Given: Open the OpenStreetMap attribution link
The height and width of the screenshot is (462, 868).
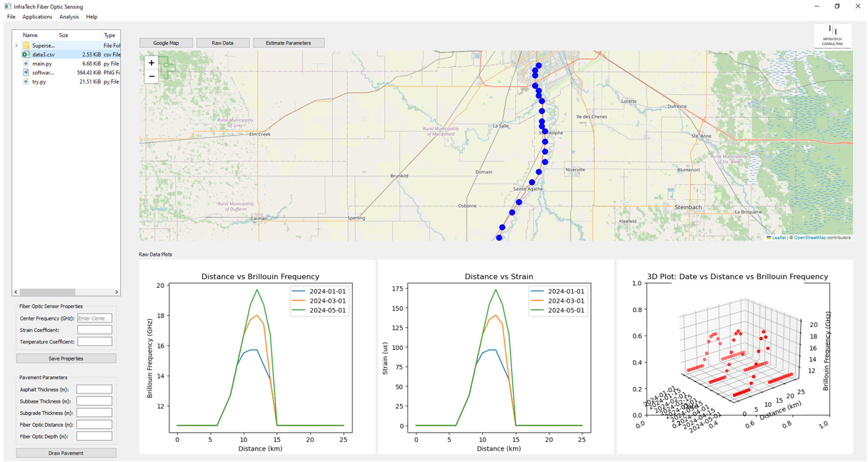Looking at the screenshot, I should click(809, 238).
